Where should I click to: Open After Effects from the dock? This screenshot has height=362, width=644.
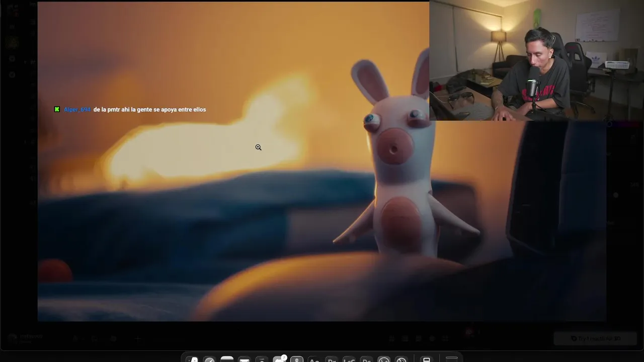(x=313, y=359)
